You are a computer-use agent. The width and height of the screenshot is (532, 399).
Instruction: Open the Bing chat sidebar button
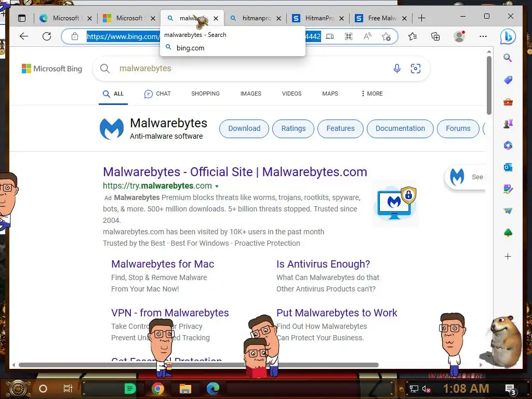click(508, 36)
